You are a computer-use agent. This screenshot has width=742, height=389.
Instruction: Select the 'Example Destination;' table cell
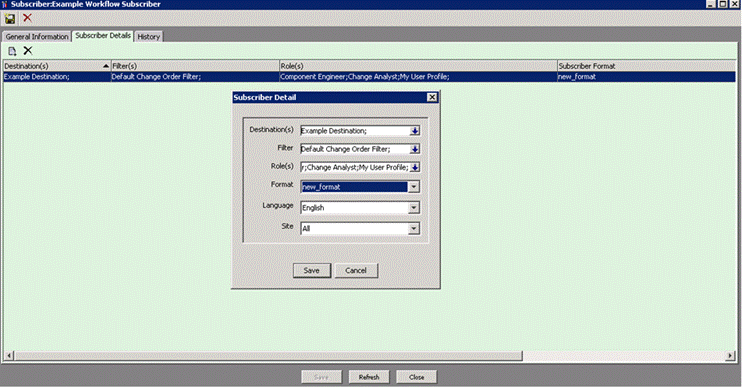tap(57, 77)
